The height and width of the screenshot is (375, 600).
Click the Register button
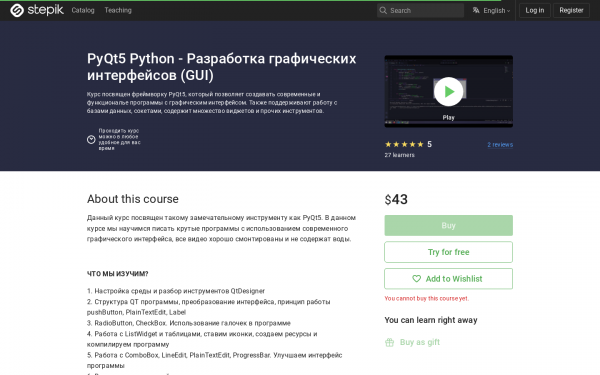point(571,10)
